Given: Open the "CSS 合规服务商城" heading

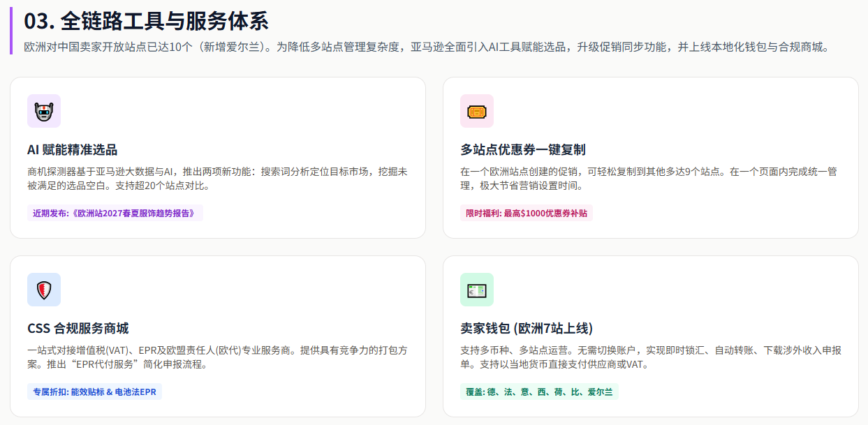Looking at the screenshot, I should pos(78,328).
